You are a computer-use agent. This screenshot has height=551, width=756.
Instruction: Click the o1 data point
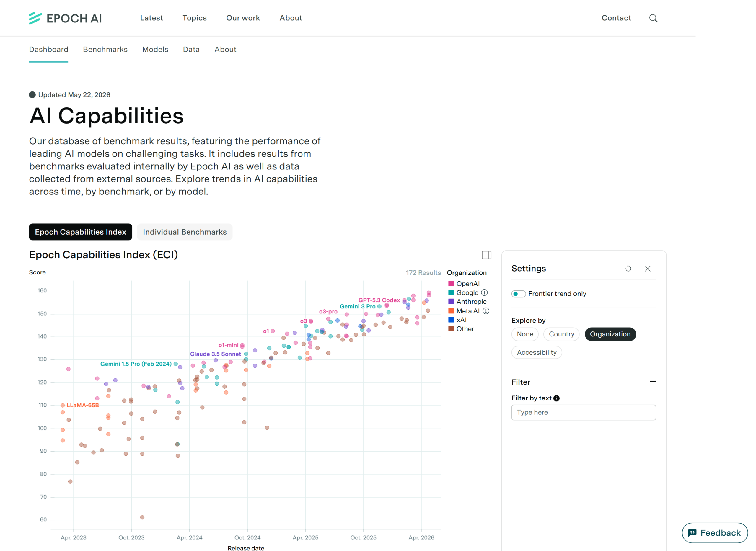(273, 331)
